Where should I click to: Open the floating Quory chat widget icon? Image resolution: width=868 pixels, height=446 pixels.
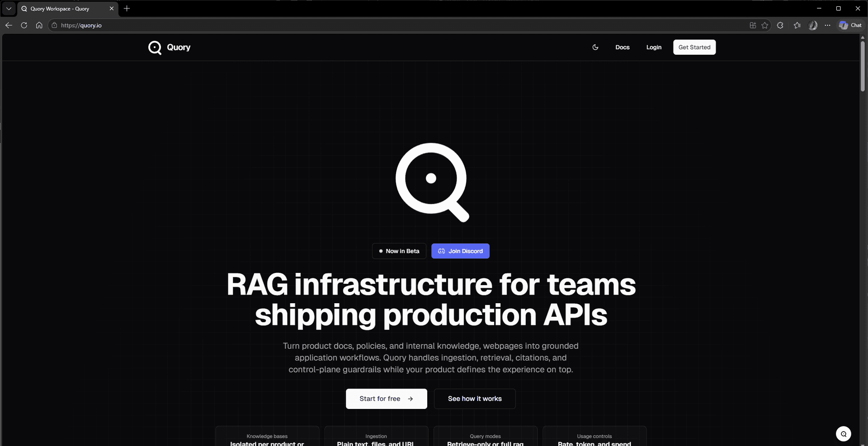844,434
